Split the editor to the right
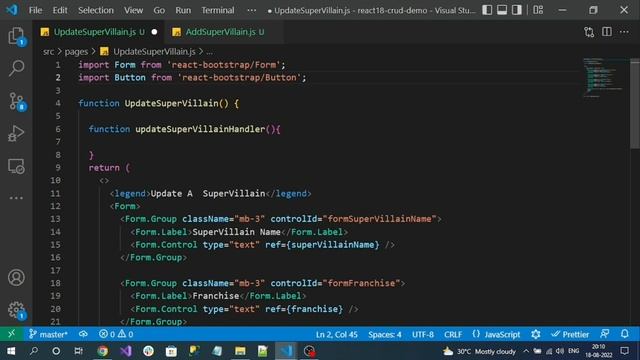This screenshot has width=640, height=360. (607, 32)
